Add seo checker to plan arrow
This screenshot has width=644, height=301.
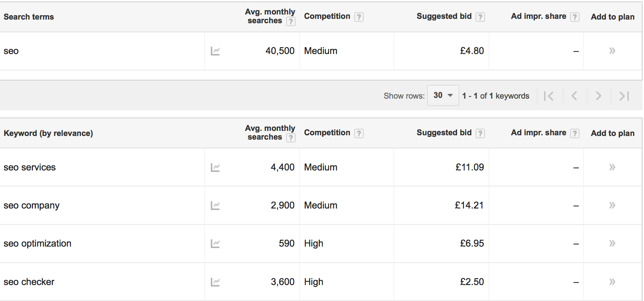612,282
